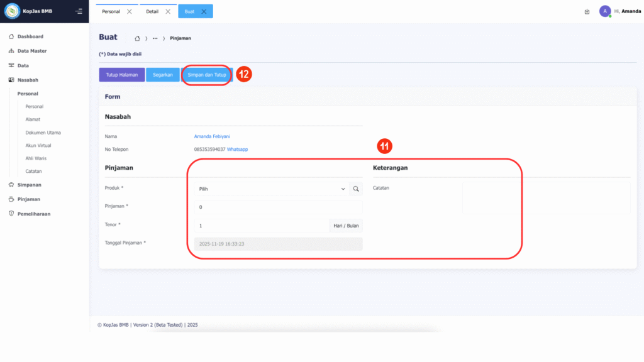Image resolution: width=644 pixels, height=362 pixels.
Task: Close the Personal tab with X
Action: click(x=129, y=11)
